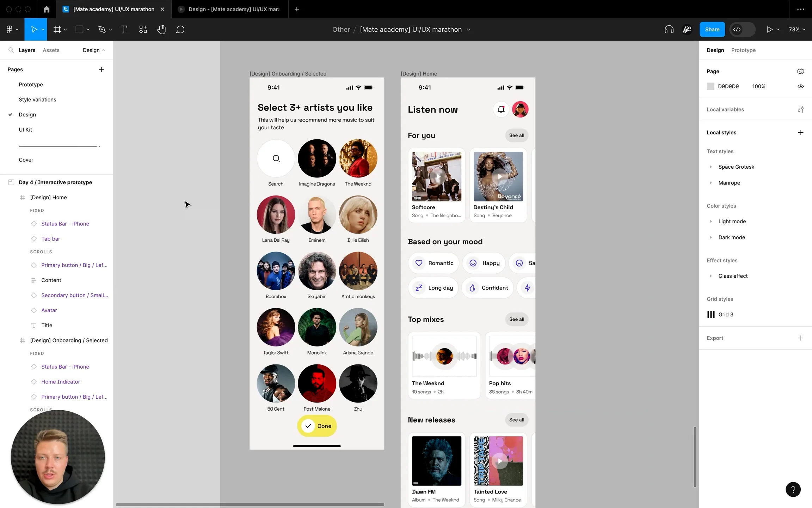Click the page color variable icon
Viewport: 812px width, 508px height.
(801, 71)
